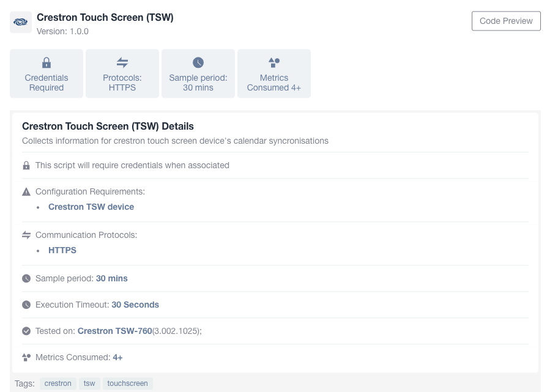Click the Configuration Requirements label
This screenshot has width=547, height=392.
coord(90,191)
